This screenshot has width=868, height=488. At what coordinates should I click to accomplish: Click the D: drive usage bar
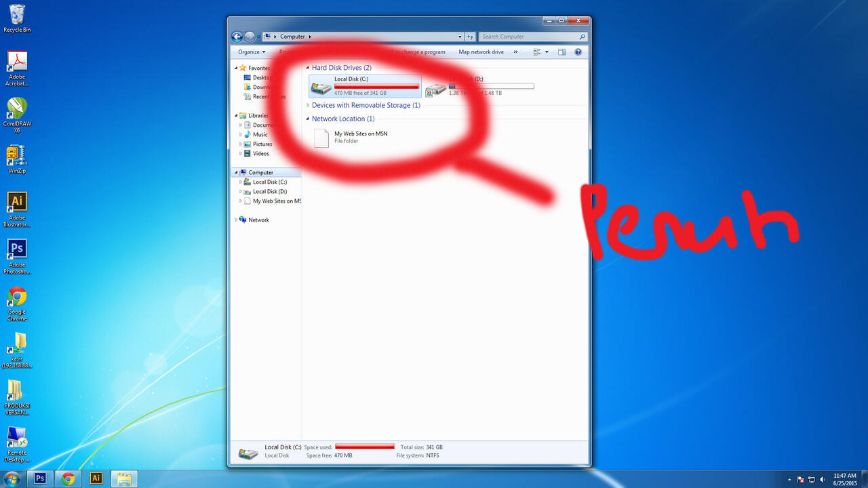(492, 86)
